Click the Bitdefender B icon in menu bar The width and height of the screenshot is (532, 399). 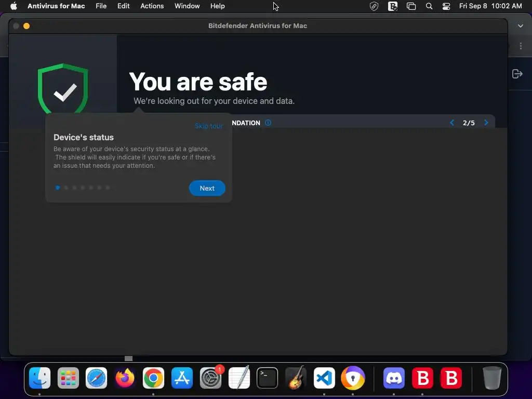393,6
